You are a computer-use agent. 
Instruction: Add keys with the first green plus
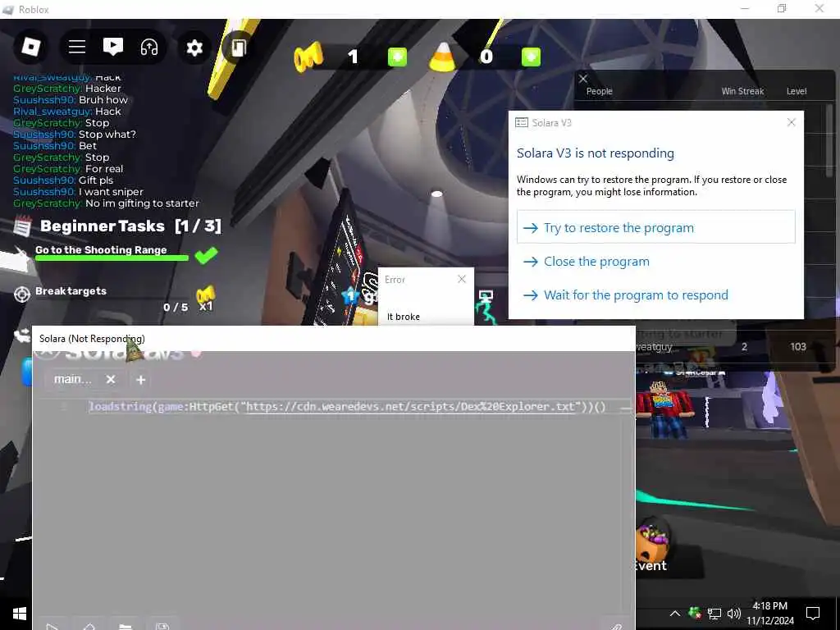(397, 57)
